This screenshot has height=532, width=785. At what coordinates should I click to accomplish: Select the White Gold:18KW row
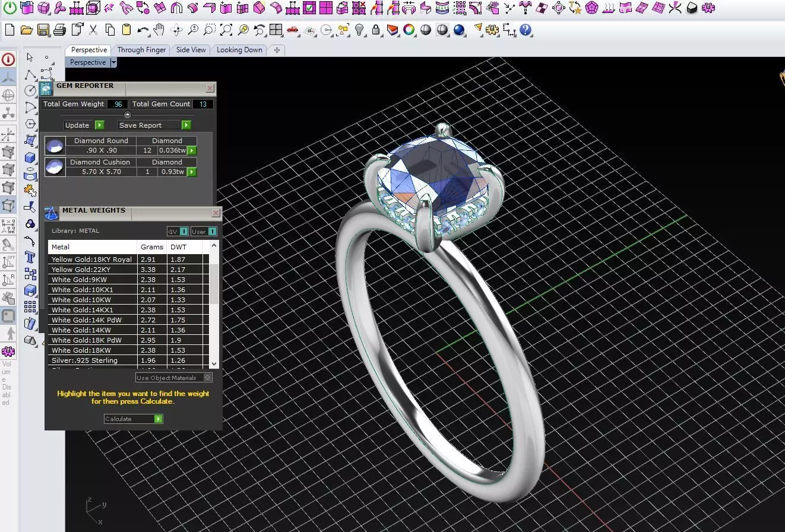pos(128,350)
